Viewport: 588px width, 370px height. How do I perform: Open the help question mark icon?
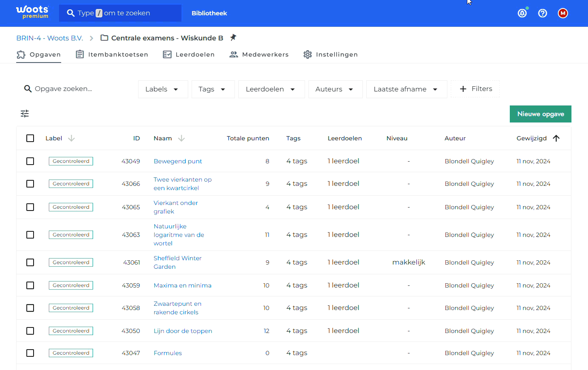pyautogui.click(x=543, y=13)
